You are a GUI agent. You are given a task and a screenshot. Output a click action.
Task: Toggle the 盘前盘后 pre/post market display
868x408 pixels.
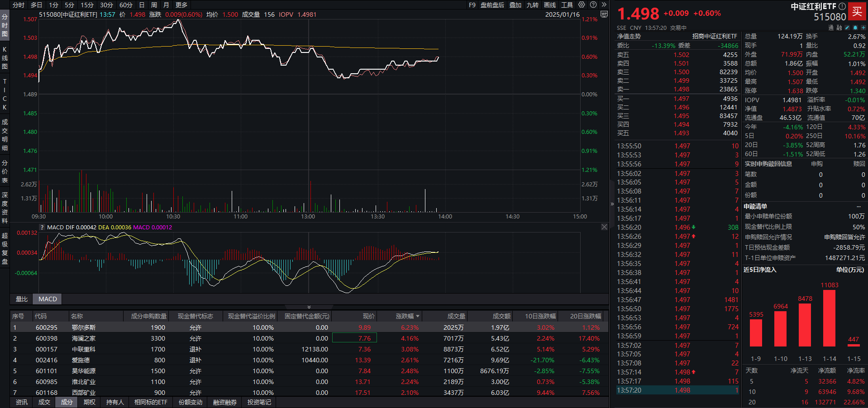[x=492, y=5]
